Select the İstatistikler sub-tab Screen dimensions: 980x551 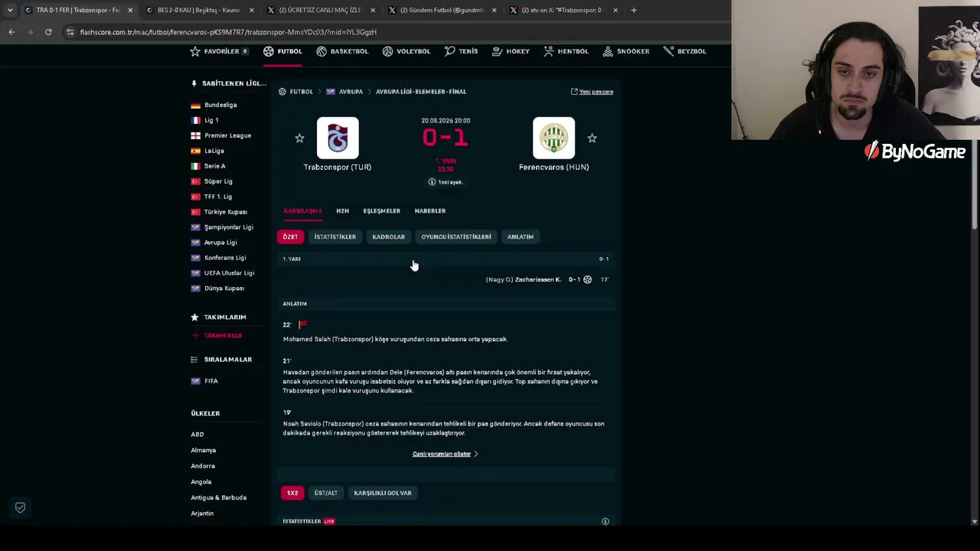coord(335,237)
